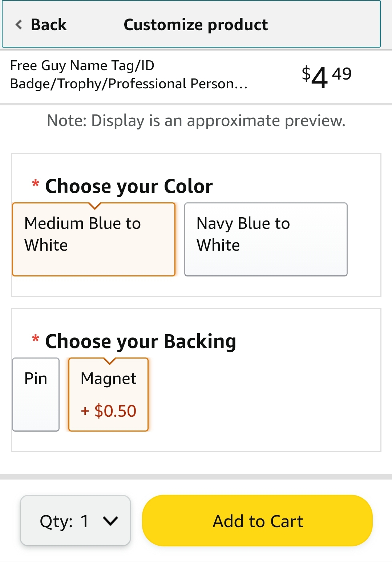Click the chevron arrow beside Qty: 1

click(x=110, y=521)
